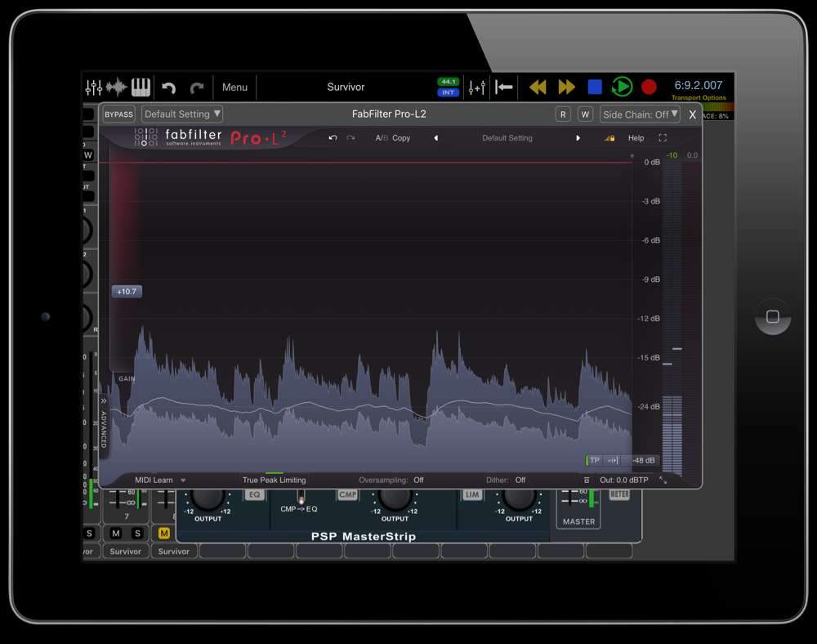The image size is (817, 644).
Task: Enter full screen in Pro-L 2
Action: [x=663, y=138]
